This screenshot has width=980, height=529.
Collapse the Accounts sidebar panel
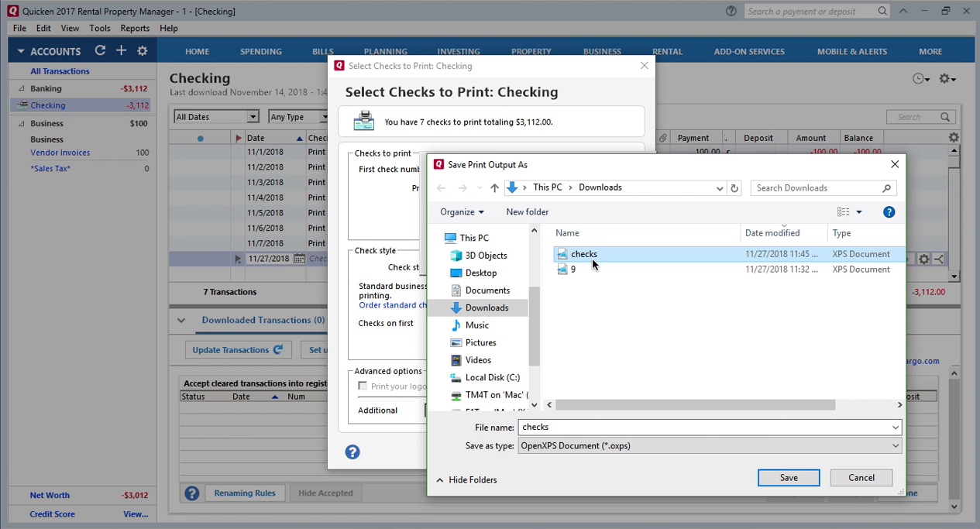21,51
